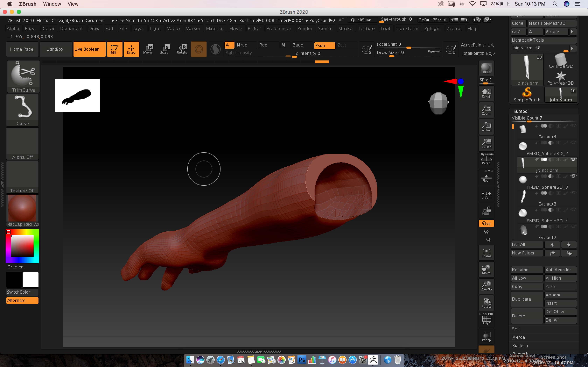Expand the Merge subtool section
This screenshot has height=367, width=588.
pos(519,337)
